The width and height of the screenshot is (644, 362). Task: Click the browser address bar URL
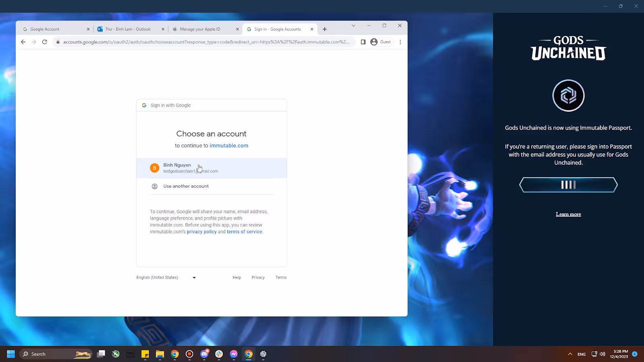click(206, 42)
